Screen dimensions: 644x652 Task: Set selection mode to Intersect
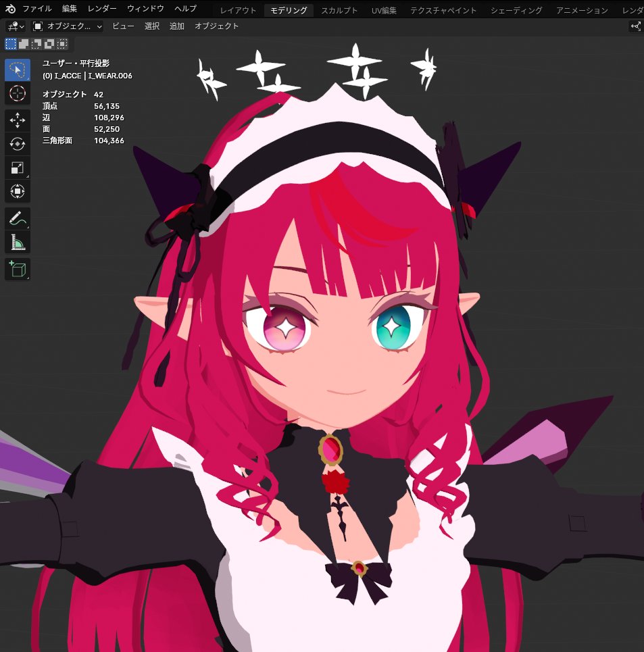(x=62, y=44)
